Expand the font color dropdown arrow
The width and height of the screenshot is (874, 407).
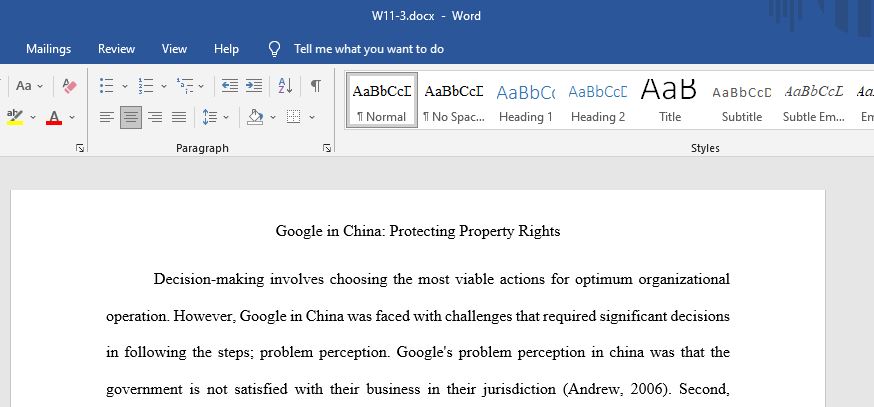pyautogui.click(x=72, y=117)
